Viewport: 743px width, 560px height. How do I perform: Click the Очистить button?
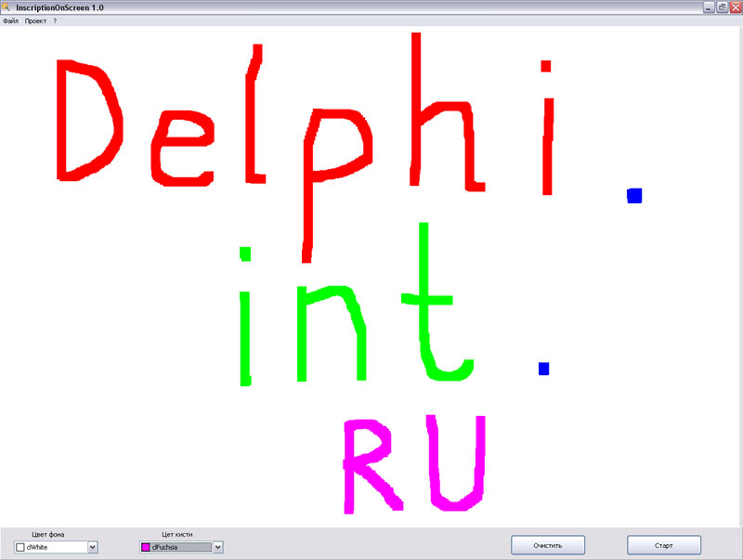(x=548, y=545)
